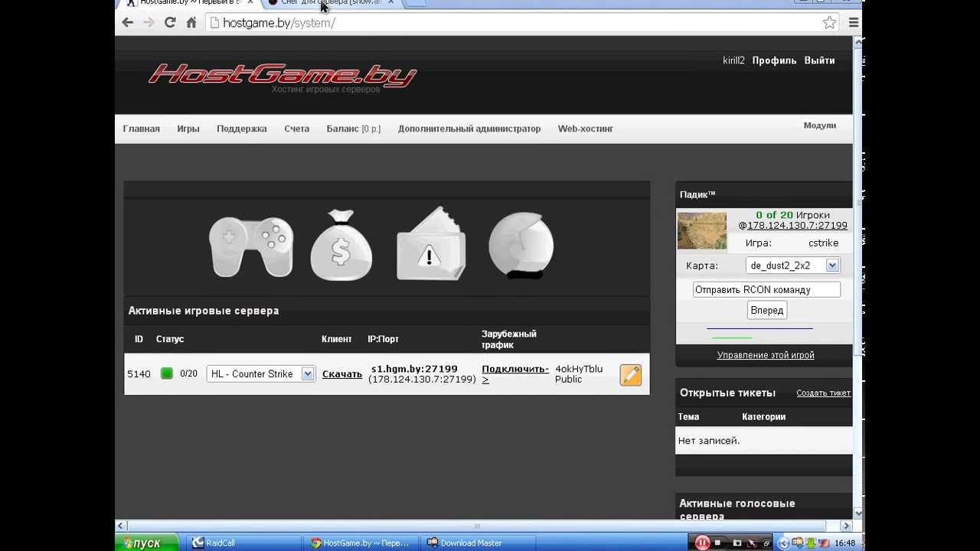This screenshot has height=551, width=980.
Task: Click the green Android tray icon
Action: [810, 543]
